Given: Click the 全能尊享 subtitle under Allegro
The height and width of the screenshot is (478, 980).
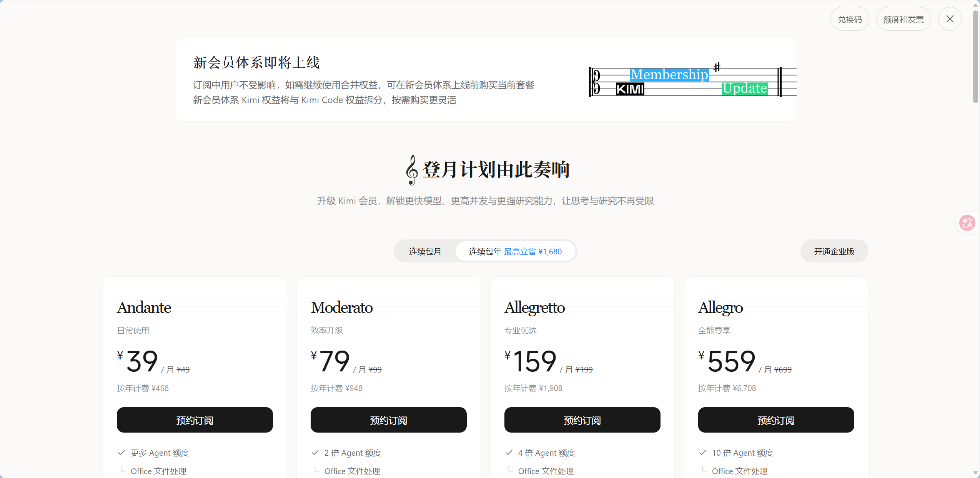Looking at the screenshot, I should tap(714, 330).
